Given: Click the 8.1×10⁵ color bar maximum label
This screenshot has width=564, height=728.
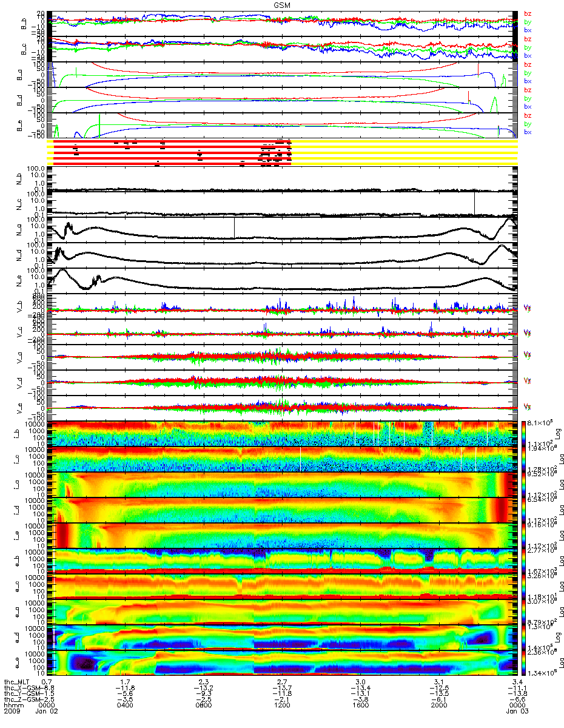Looking at the screenshot, I should click(541, 422).
